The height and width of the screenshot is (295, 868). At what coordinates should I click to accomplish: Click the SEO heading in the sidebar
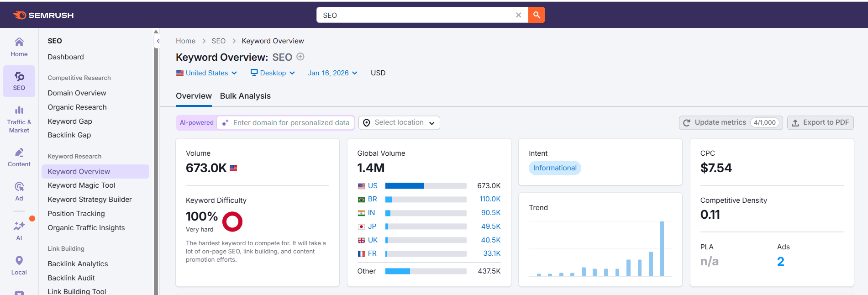click(55, 41)
